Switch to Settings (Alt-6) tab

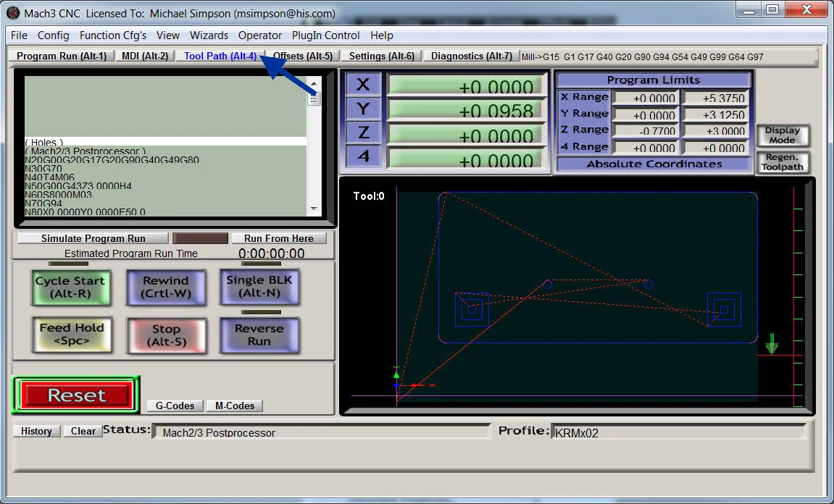[381, 56]
